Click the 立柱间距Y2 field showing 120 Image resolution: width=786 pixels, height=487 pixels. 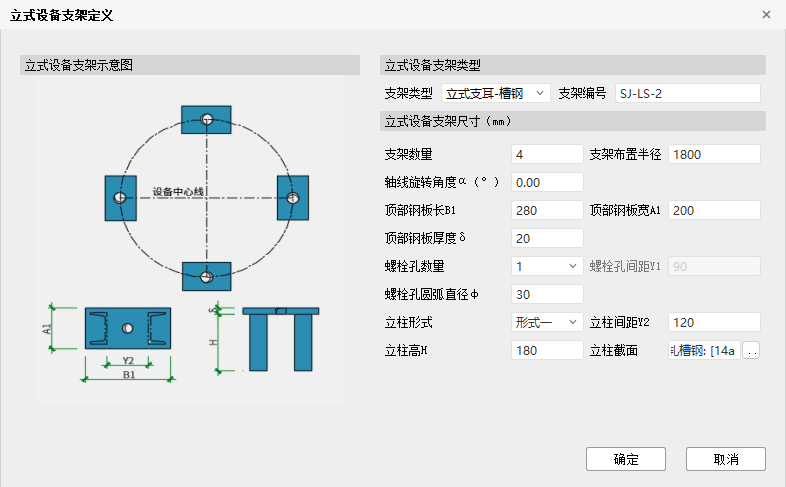(714, 323)
